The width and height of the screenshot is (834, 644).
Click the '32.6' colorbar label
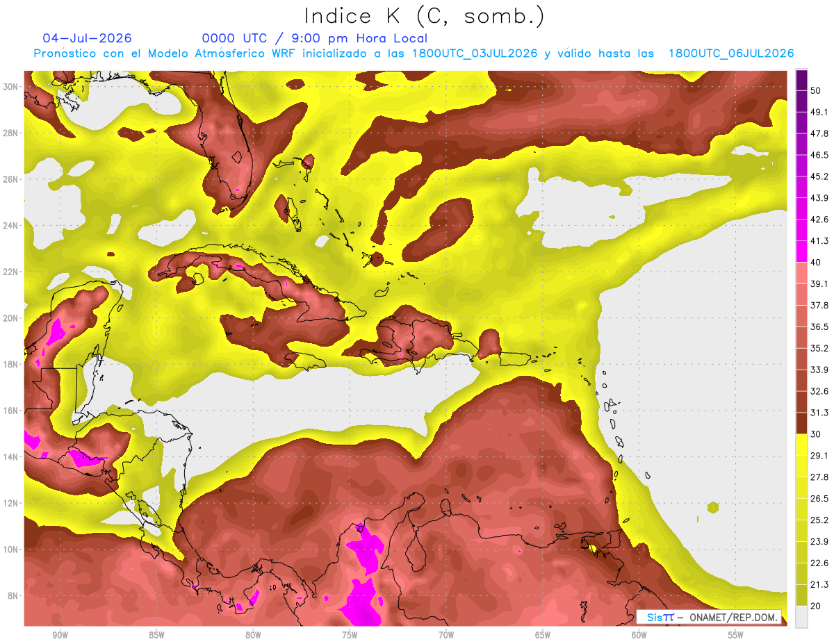(x=819, y=391)
